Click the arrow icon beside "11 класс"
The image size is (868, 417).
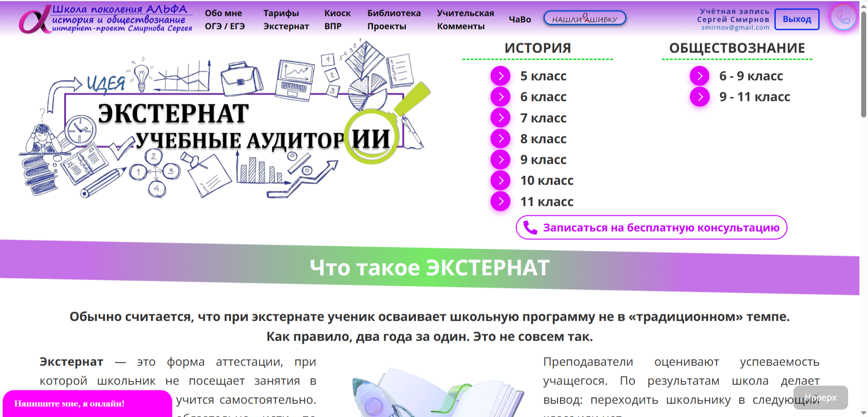(500, 201)
